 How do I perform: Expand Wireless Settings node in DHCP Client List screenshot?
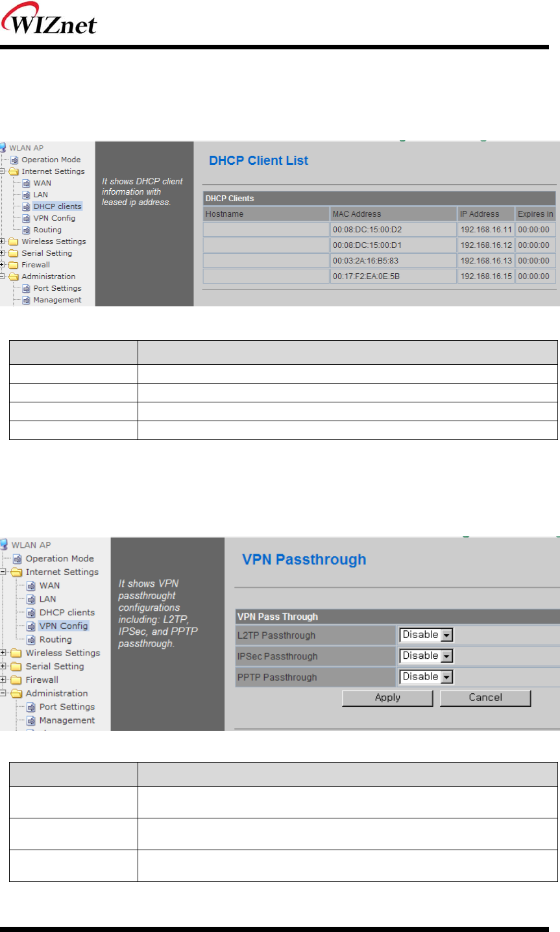(x=3, y=241)
